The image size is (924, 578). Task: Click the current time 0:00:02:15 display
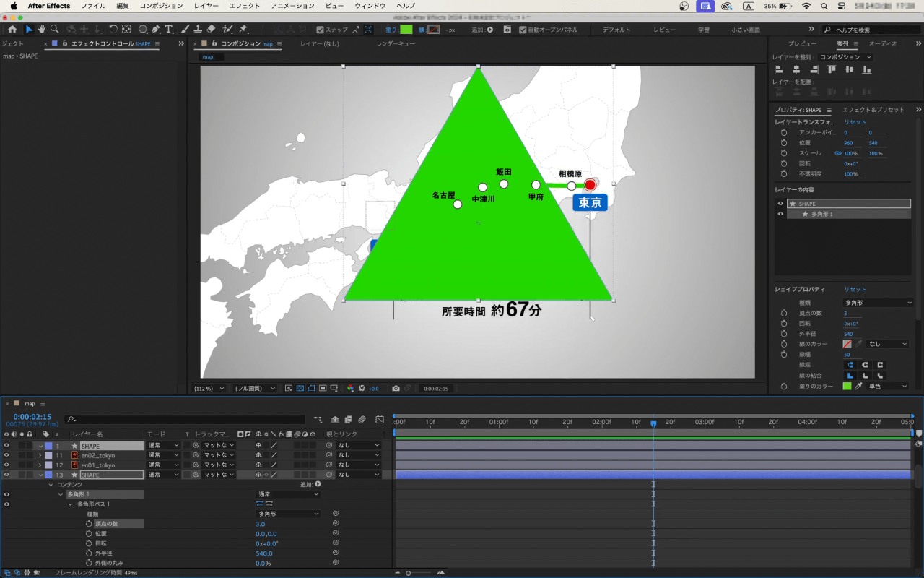[x=32, y=417]
